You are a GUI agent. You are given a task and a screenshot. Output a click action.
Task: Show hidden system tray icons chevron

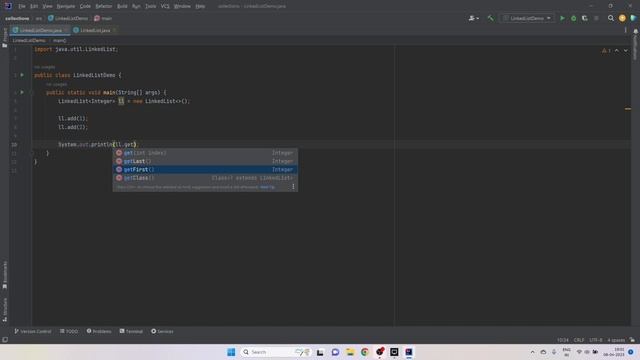(532, 352)
